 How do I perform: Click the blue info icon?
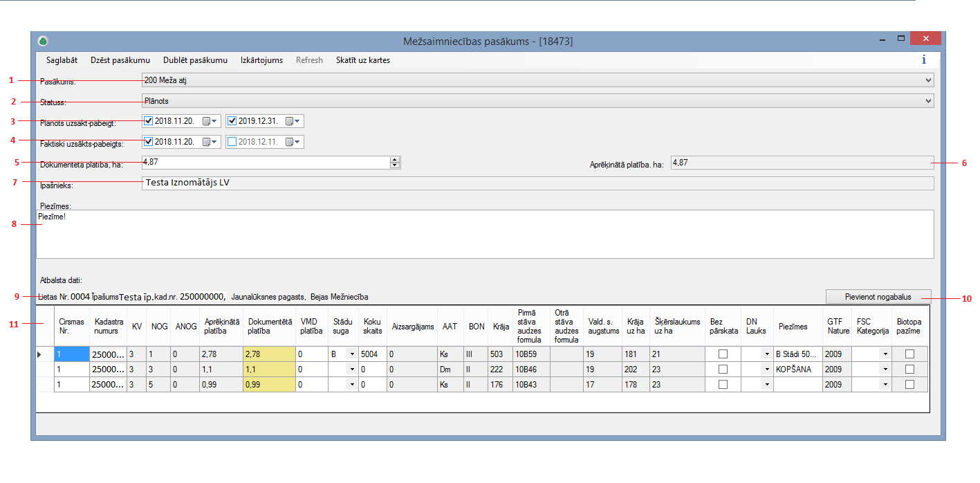click(x=923, y=60)
